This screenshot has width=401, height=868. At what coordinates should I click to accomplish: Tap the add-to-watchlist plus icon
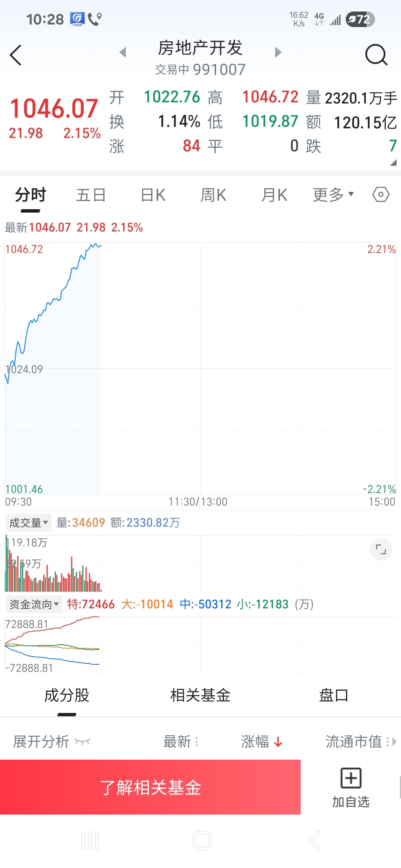[x=351, y=778]
